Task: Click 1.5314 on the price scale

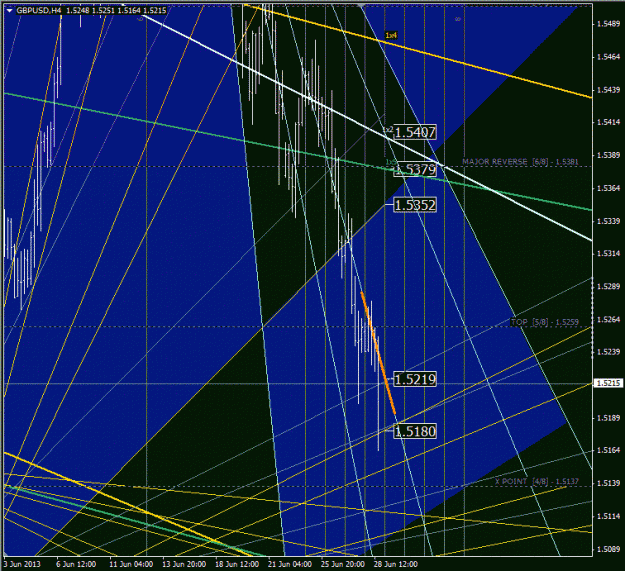Action: click(608, 253)
